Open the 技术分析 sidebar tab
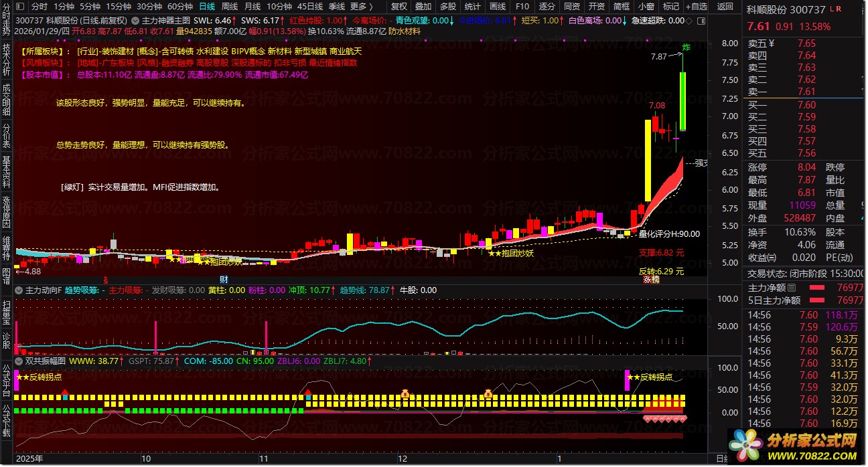The height and width of the screenshot is (467, 868). 7,61
